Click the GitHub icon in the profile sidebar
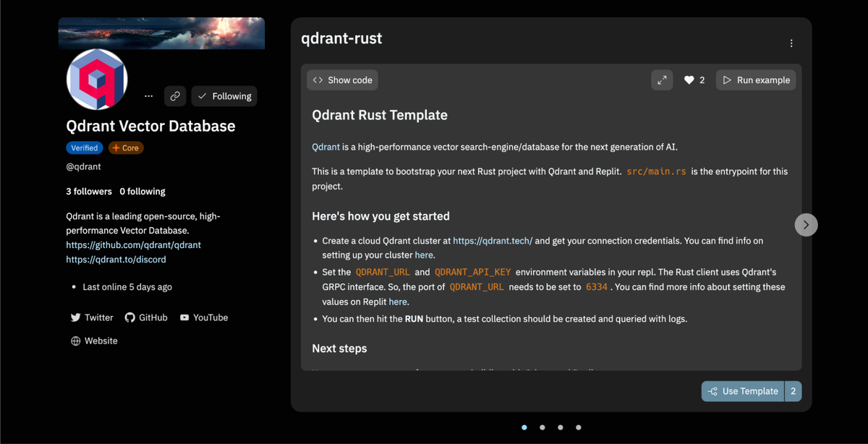Viewport: 868px width, 444px height. (x=130, y=317)
